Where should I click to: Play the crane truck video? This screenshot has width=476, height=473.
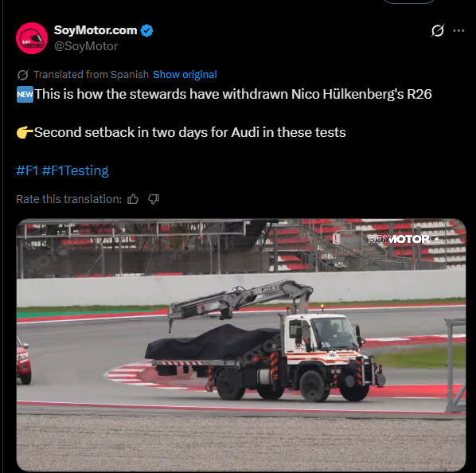point(241,345)
